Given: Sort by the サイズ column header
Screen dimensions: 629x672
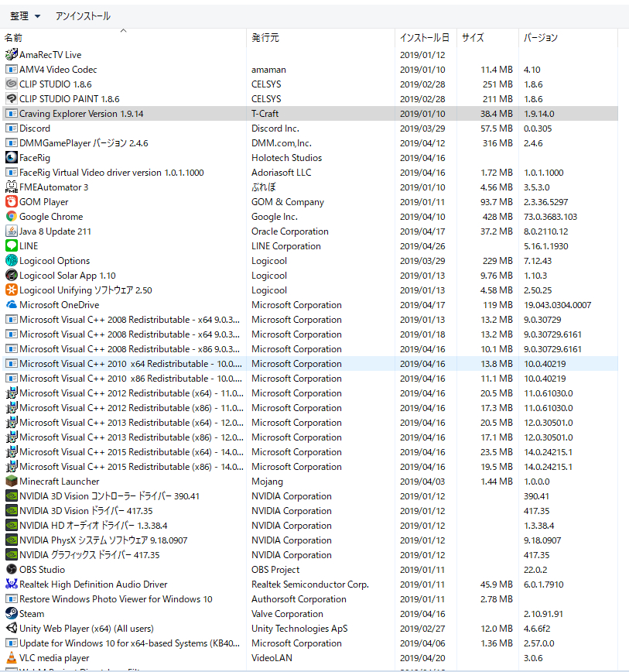Looking at the screenshot, I should point(487,38).
